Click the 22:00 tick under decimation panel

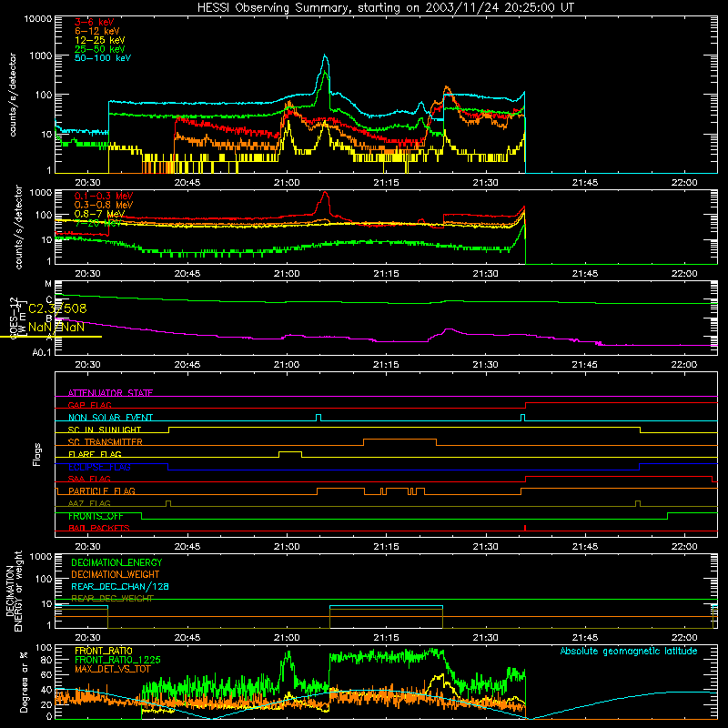point(684,638)
